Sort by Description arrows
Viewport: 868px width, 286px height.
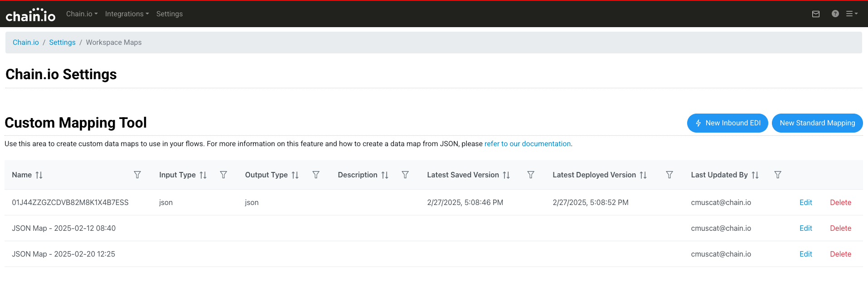385,175
